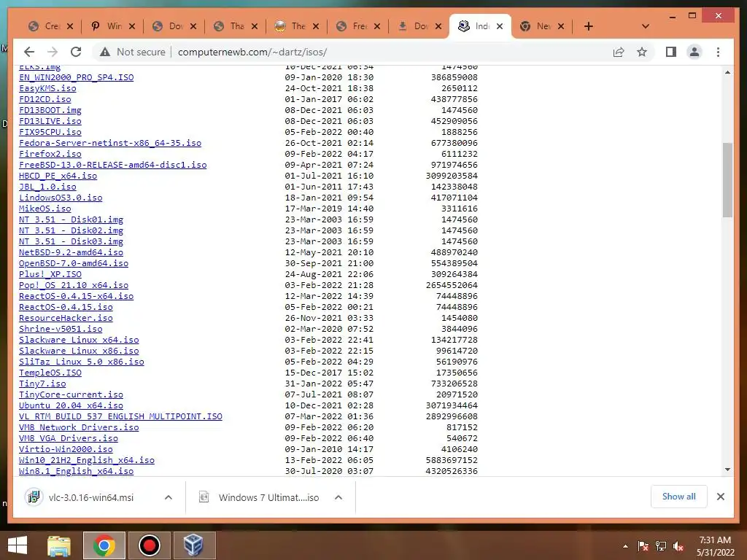Click the muted volume tray icon
The height and width of the screenshot is (560, 747).
click(x=678, y=545)
